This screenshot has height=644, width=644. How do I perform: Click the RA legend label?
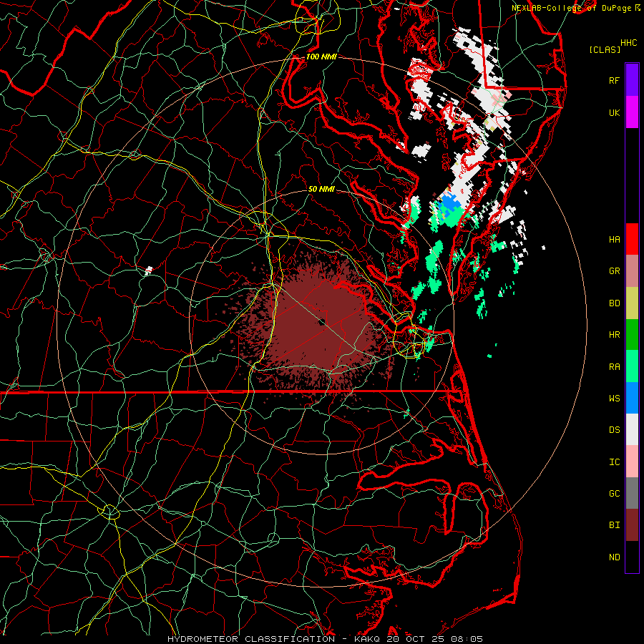click(x=614, y=367)
